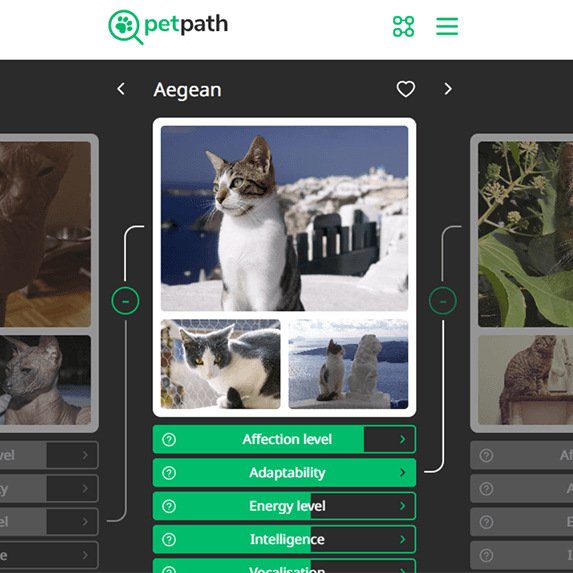
Task: Open the Sphynx cat large photo on left card
Action: point(45,234)
